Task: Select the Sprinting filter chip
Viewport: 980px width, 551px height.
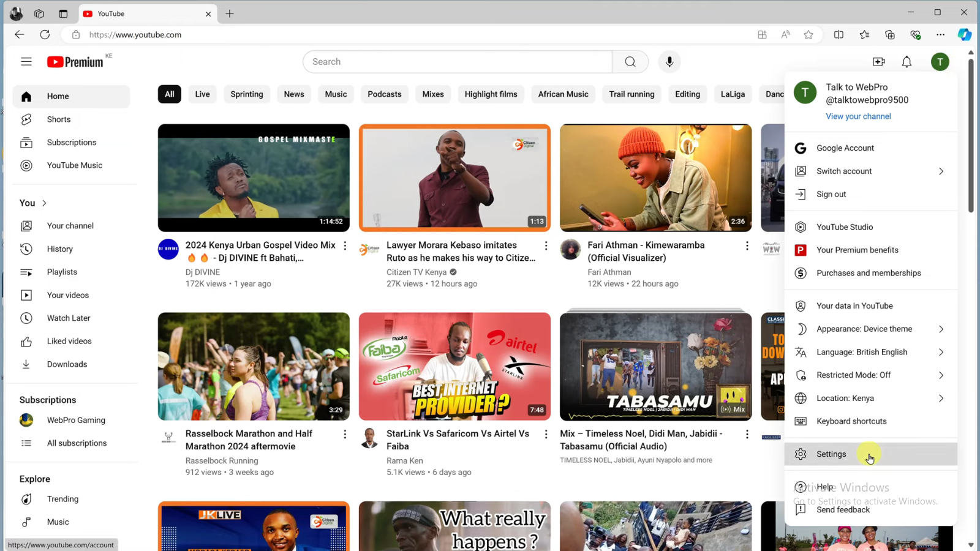Action: pyautogui.click(x=247, y=94)
